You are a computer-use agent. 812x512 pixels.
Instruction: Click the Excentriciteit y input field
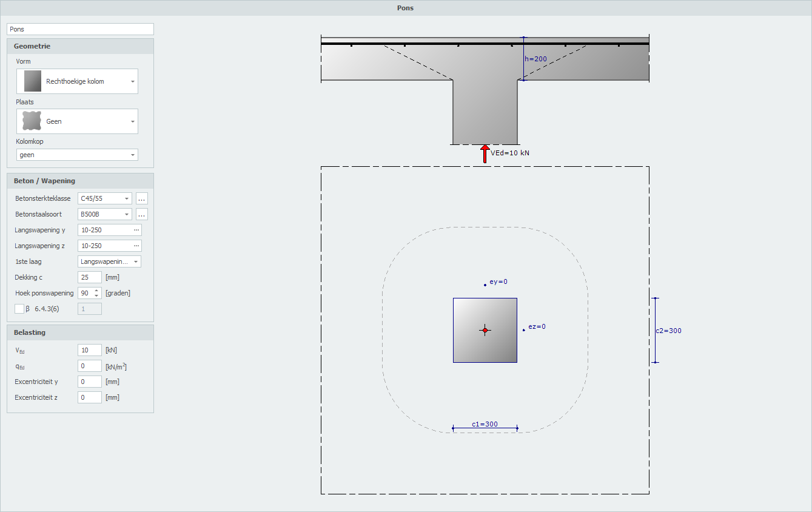[90, 382]
